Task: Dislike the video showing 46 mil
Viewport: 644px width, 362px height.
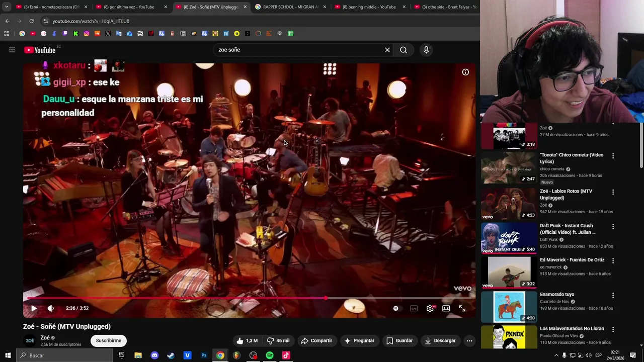Action: (278, 340)
